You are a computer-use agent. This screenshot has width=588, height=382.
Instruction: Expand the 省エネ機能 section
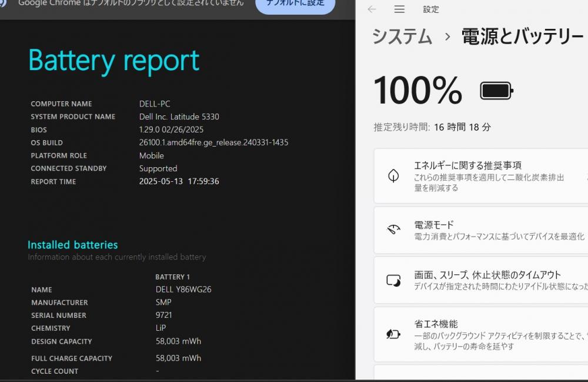(x=481, y=334)
